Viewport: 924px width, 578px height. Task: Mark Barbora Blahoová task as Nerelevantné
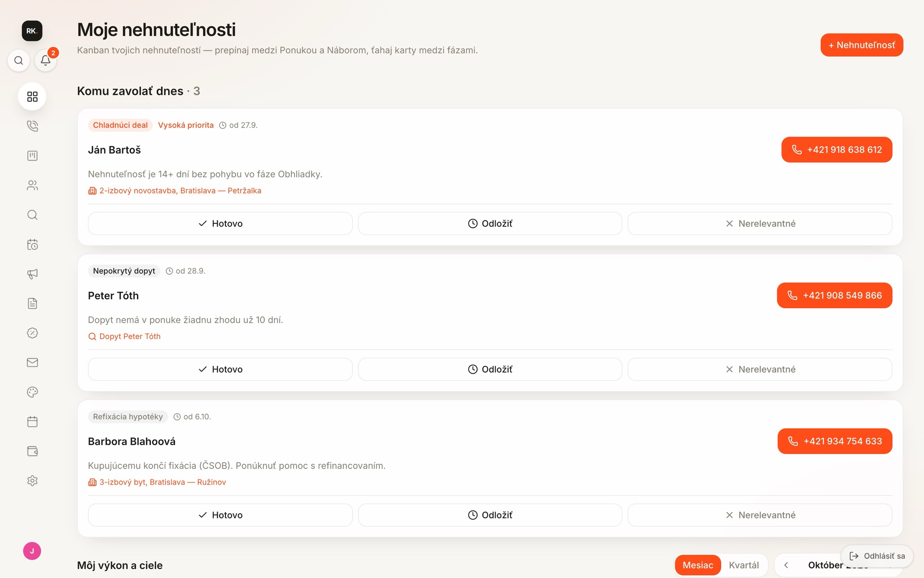tap(760, 515)
